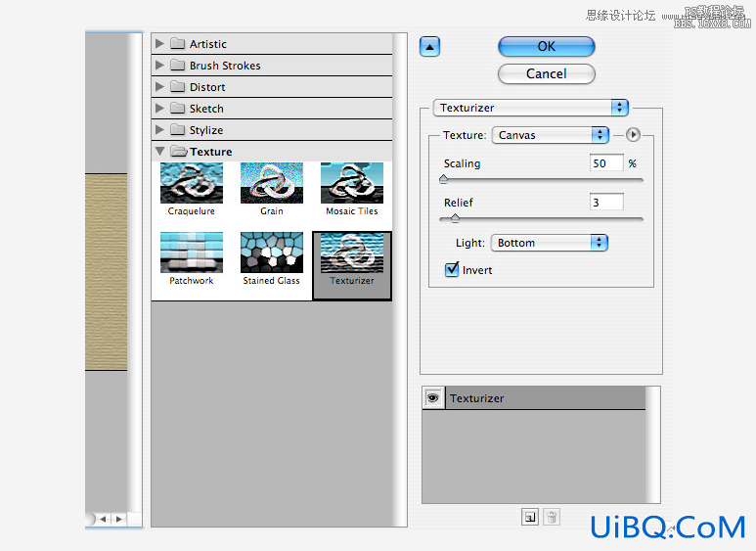The image size is (756, 551).
Task: Click the Relief value field
Action: tap(606, 203)
